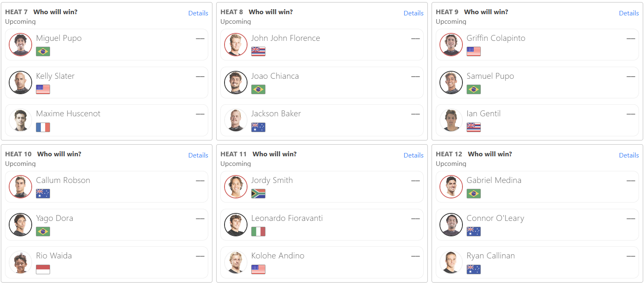The width and height of the screenshot is (644, 283).
Task: Open Details for Heat 8
Action: 414,13
